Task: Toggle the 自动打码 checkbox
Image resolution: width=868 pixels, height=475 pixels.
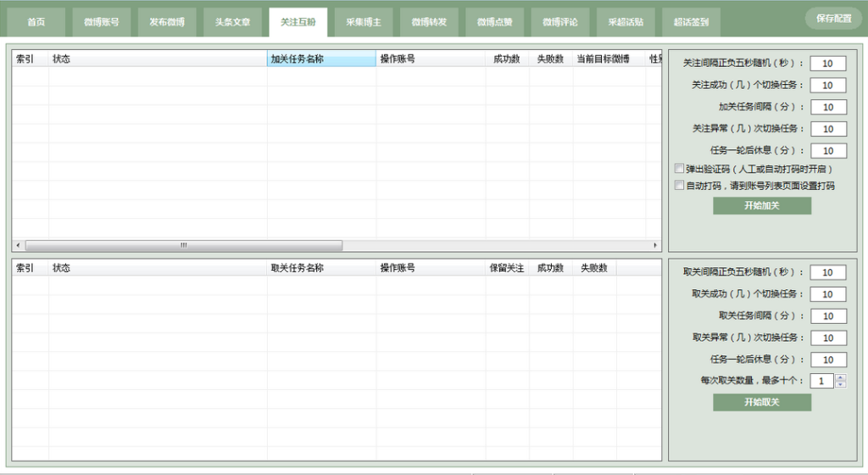Action: pyautogui.click(x=679, y=185)
